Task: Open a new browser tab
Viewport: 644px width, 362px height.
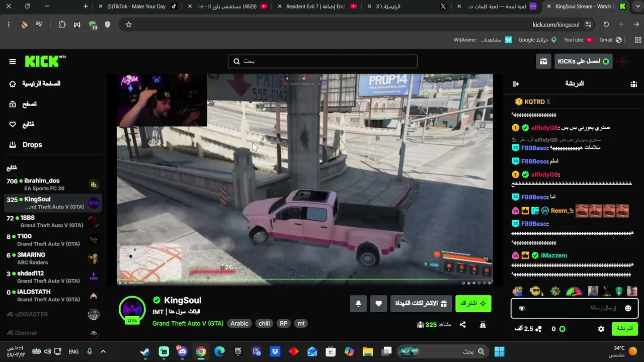Action: point(86,7)
